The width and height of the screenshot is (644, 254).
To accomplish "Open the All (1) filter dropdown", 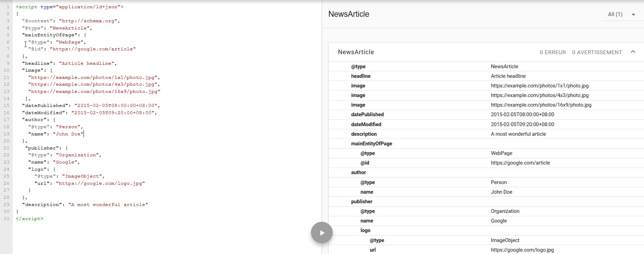I will pyautogui.click(x=621, y=14).
